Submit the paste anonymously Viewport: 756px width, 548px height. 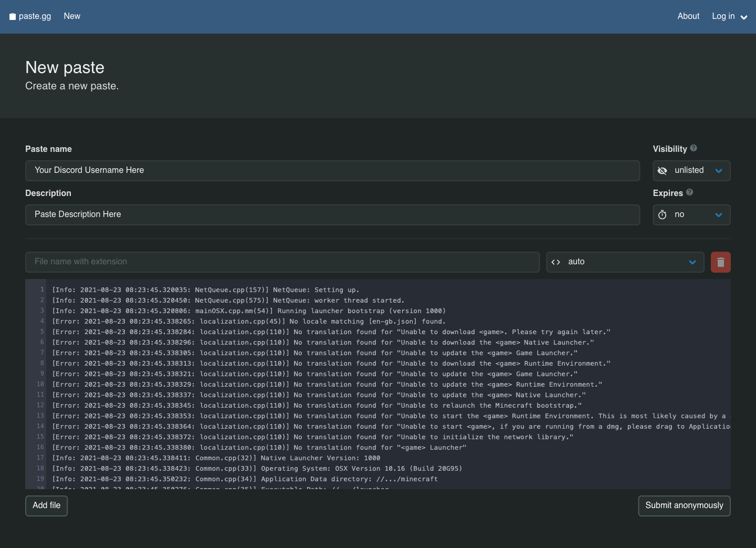pyautogui.click(x=684, y=505)
